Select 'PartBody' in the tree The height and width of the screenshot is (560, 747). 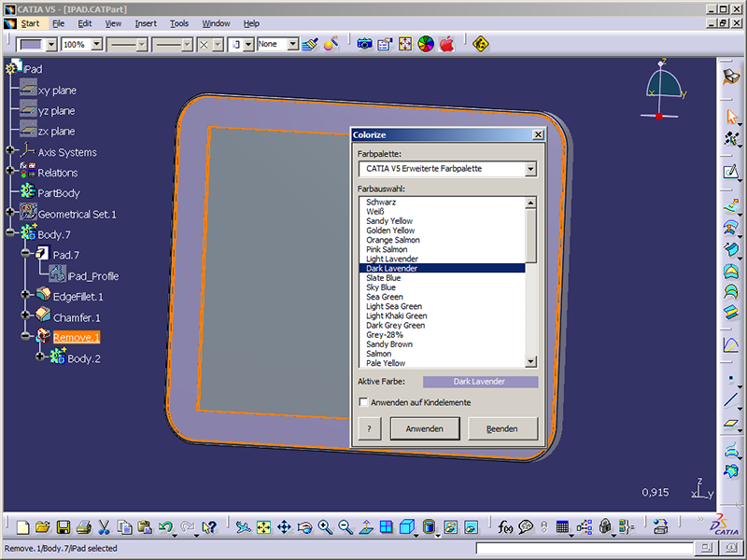[59, 193]
